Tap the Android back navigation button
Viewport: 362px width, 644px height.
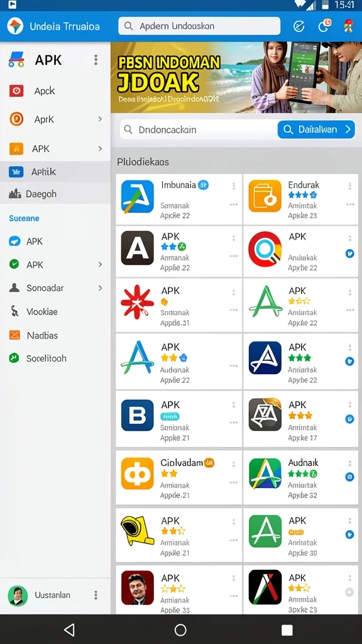coord(69,630)
